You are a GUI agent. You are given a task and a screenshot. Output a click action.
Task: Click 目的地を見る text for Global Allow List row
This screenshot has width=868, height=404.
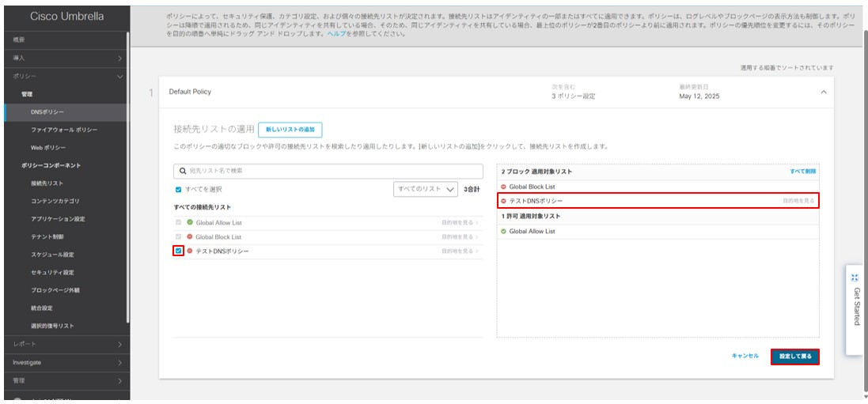pyautogui.click(x=457, y=222)
